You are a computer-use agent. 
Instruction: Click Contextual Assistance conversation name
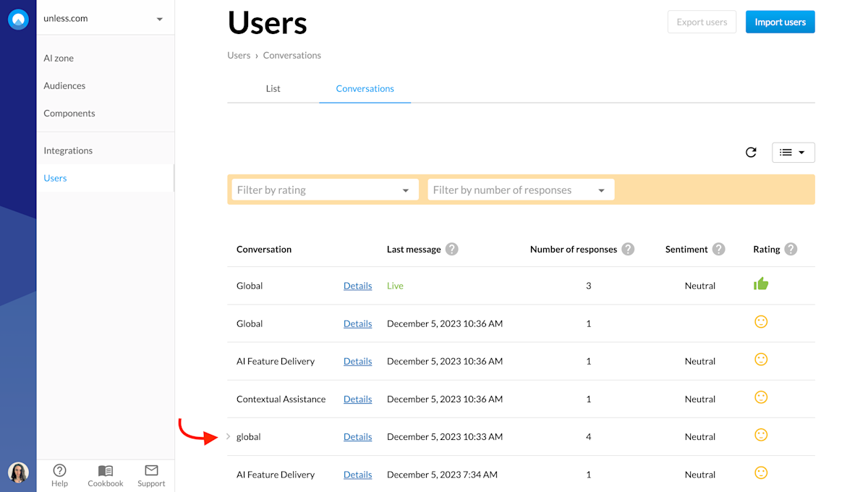pyautogui.click(x=281, y=399)
